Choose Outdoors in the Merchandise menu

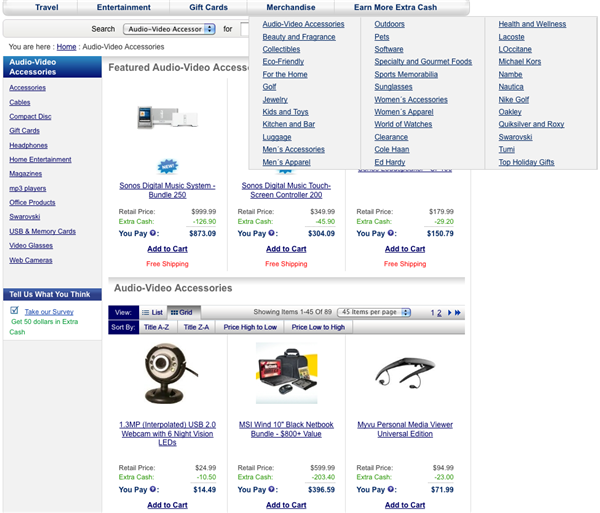click(390, 24)
